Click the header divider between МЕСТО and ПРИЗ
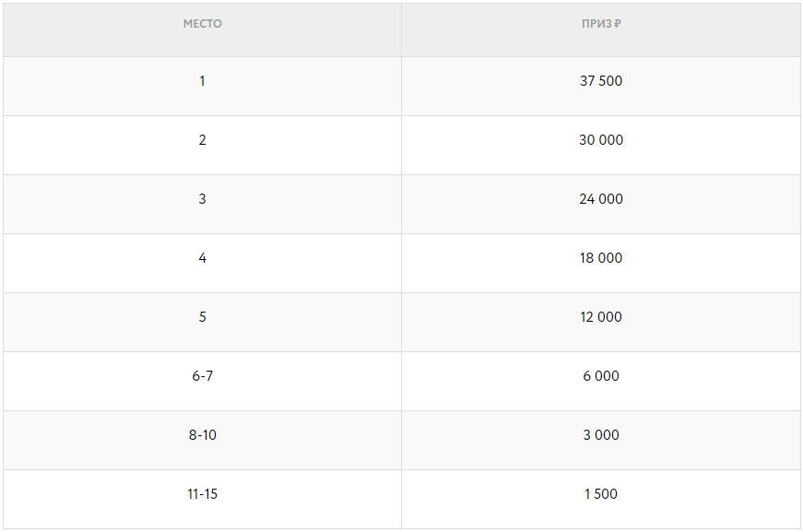Viewport: 803px width, 532px height. tap(401, 30)
